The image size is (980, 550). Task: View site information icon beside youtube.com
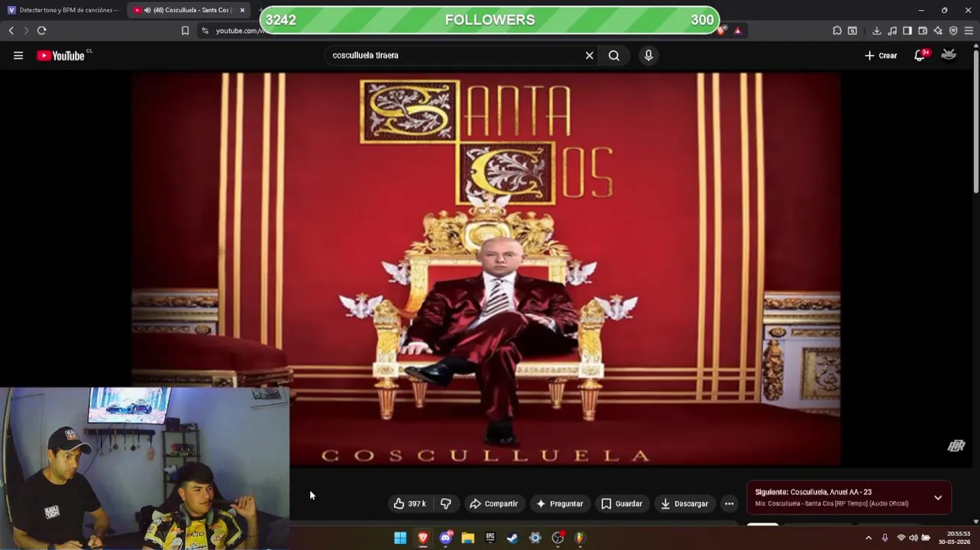205,31
